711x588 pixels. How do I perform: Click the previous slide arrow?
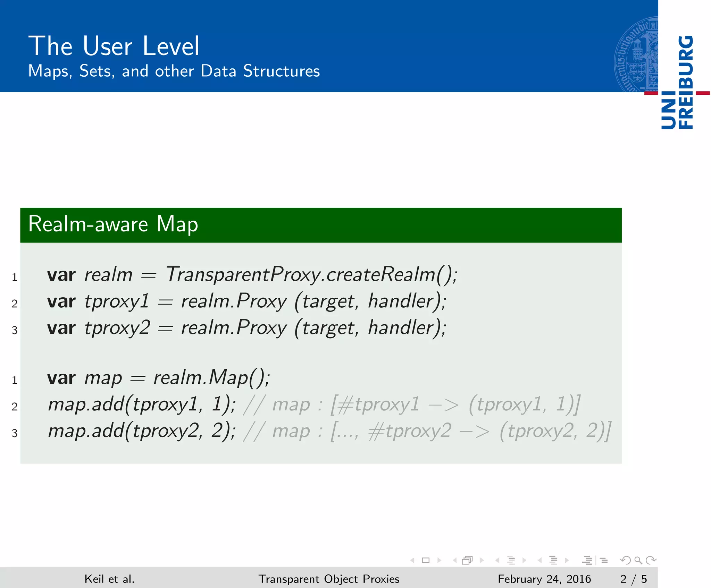(x=412, y=560)
